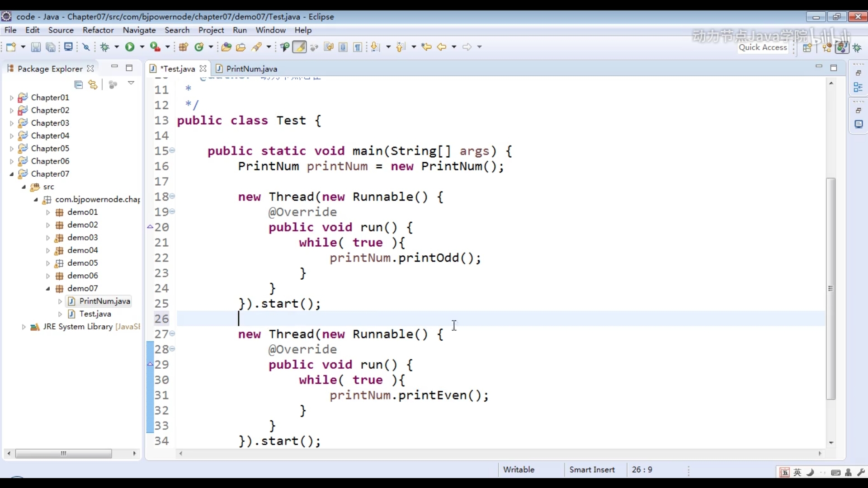Click the New Java Class icon

pyautogui.click(x=199, y=47)
